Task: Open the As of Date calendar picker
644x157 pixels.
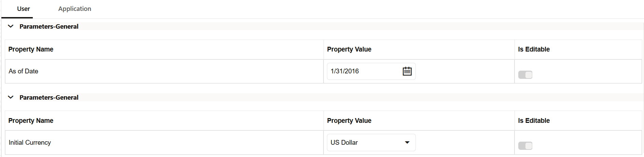Action: coord(407,71)
